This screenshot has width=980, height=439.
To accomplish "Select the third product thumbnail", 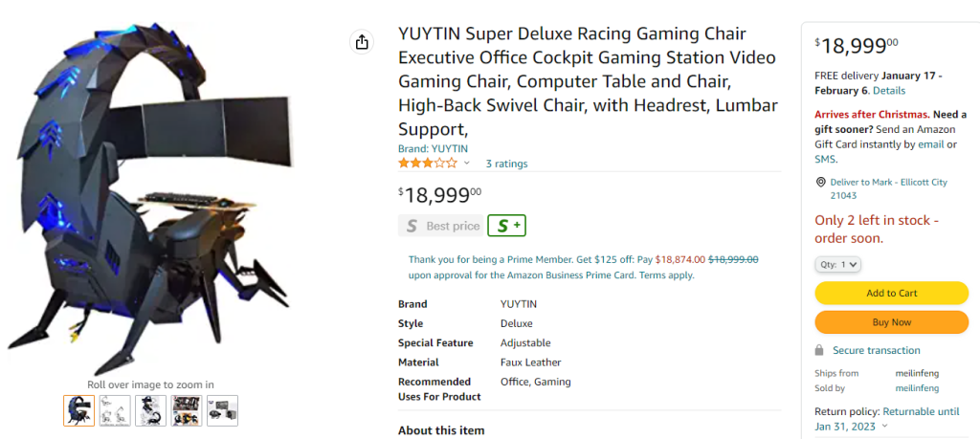I will [x=150, y=410].
